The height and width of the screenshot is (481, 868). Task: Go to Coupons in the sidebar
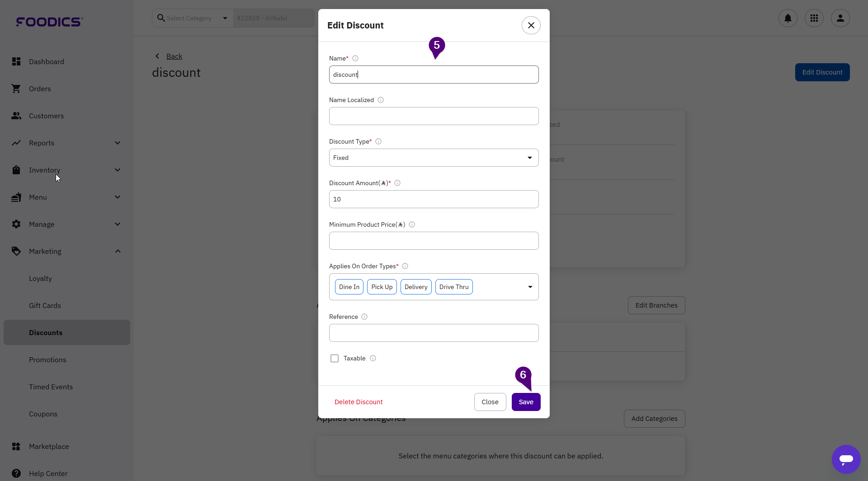pos(43,414)
